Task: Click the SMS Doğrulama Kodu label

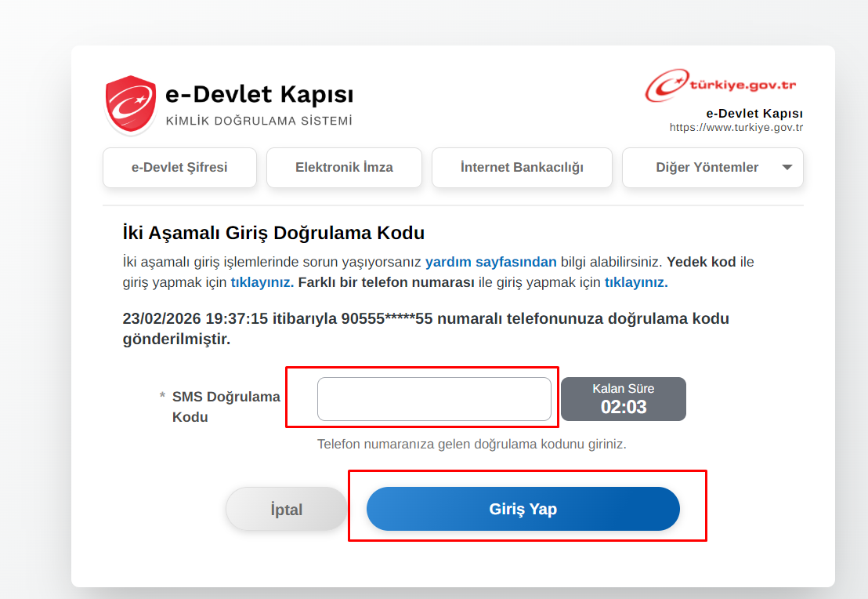Action: pos(226,407)
